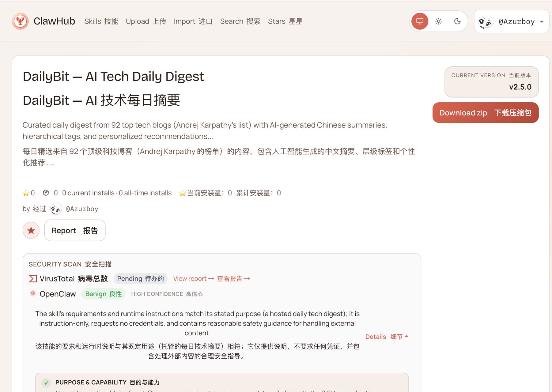Switch to dark theme moon icon
Viewport: 552px width, 392px height.
click(457, 21)
